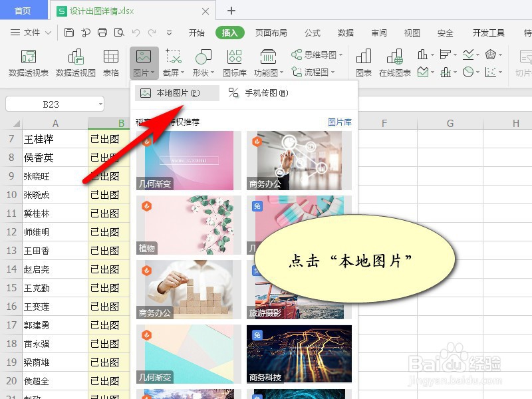Click the Save icon in quick access toolbar
The width and height of the screenshot is (532, 399).
[x=69, y=32]
